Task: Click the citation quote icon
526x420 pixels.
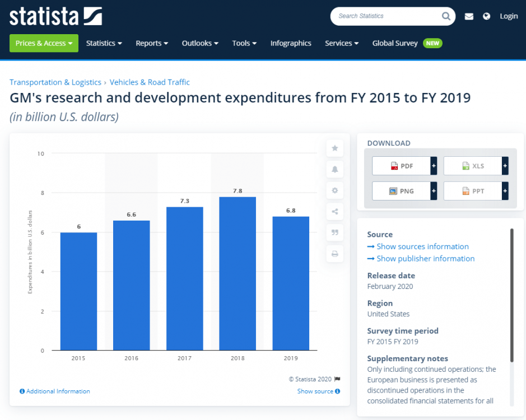Action: 334,232
